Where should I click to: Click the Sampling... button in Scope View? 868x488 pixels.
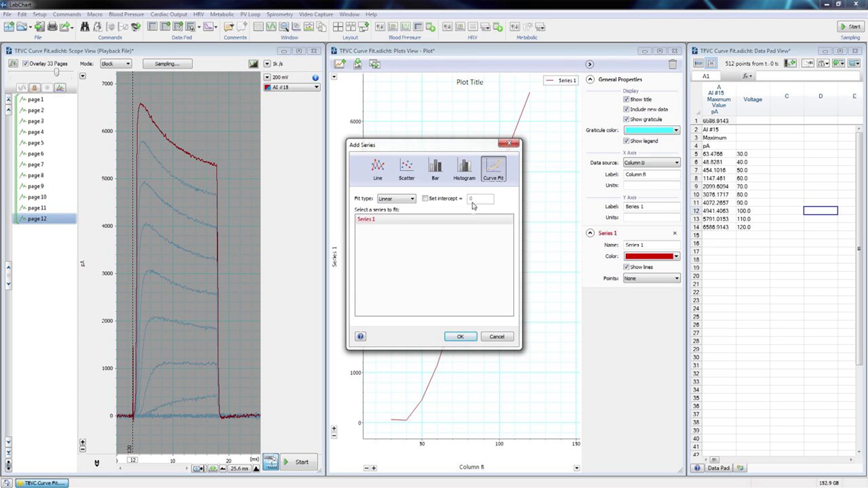tap(167, 64)
